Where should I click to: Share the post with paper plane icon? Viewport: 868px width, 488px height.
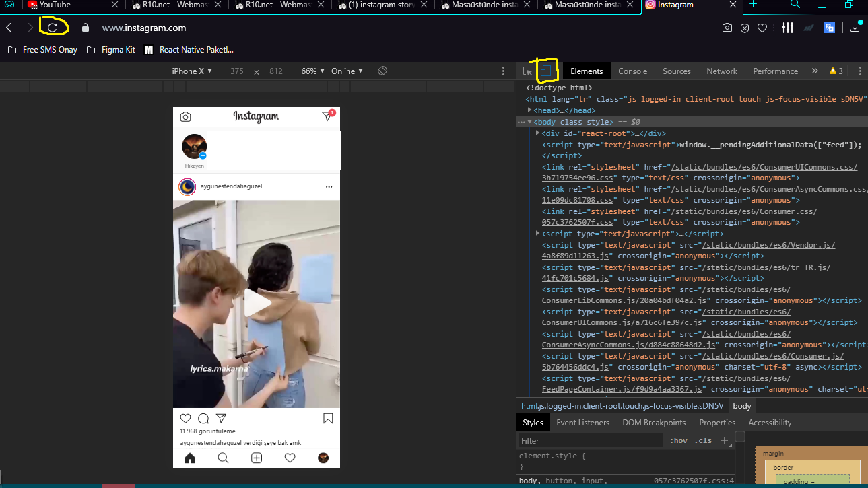point(221,419)
